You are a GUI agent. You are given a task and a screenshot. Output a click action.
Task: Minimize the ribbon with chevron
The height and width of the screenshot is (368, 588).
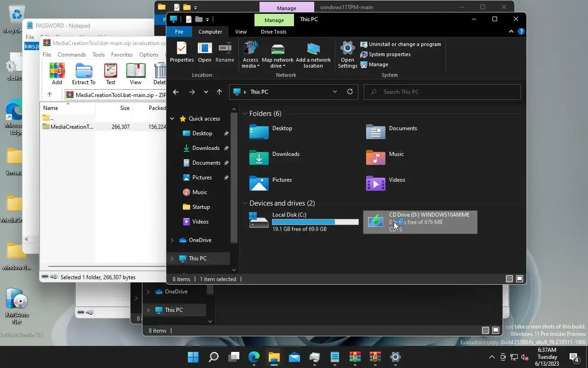pyautogui.click(x=511, y=32)
